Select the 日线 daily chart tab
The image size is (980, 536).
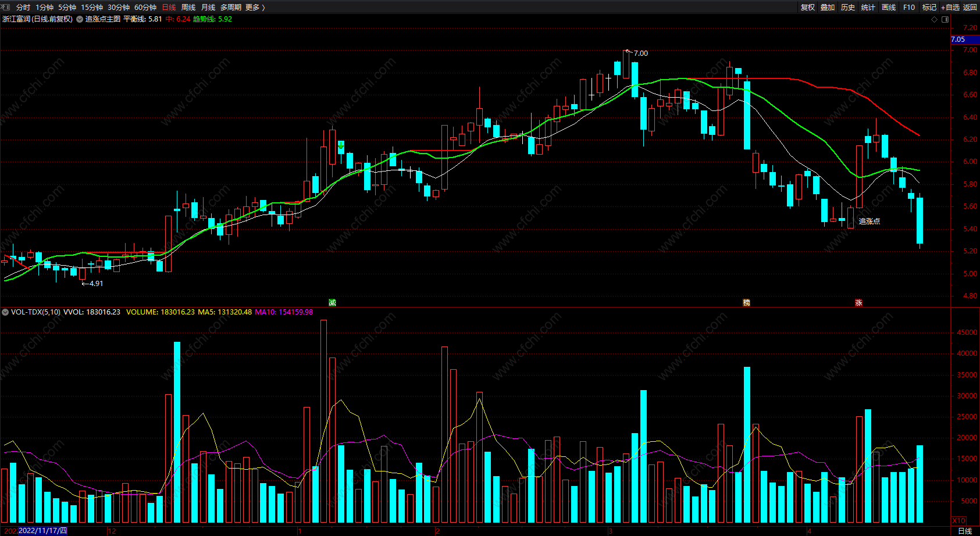click(x=169, y=7)
